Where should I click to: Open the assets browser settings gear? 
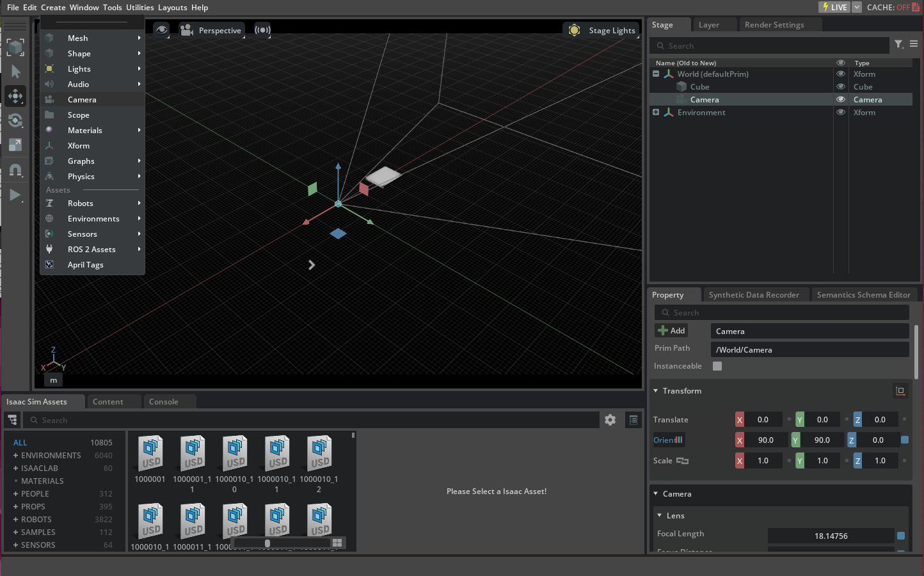610,420
